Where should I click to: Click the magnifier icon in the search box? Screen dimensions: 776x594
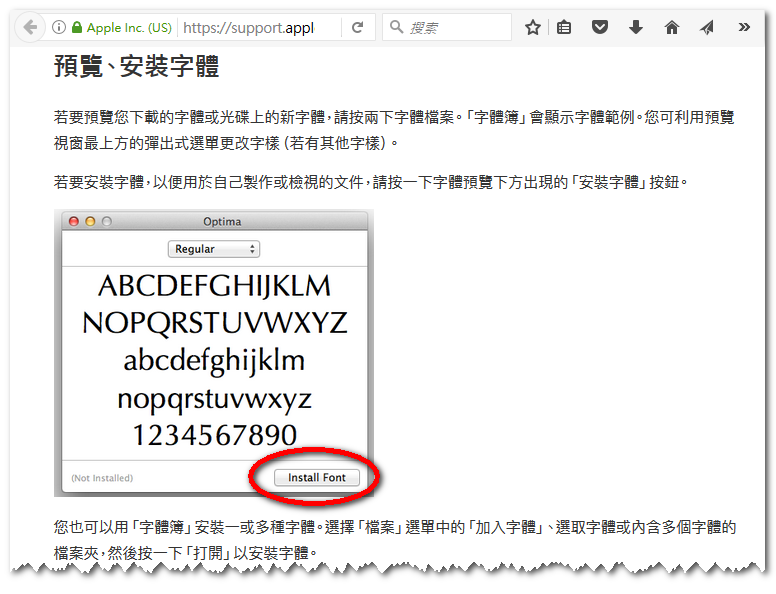click(397, 28)
